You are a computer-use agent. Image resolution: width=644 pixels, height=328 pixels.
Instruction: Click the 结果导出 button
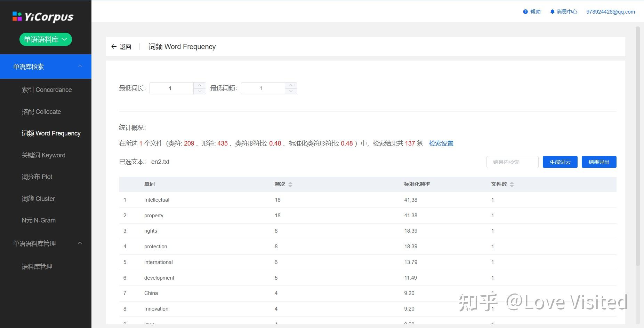(599, 162)
